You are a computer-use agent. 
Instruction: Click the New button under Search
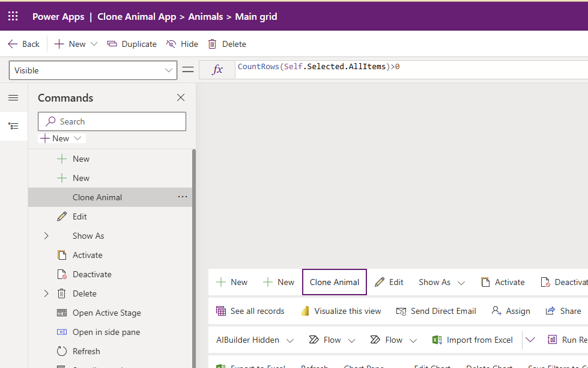click(55, 138)
